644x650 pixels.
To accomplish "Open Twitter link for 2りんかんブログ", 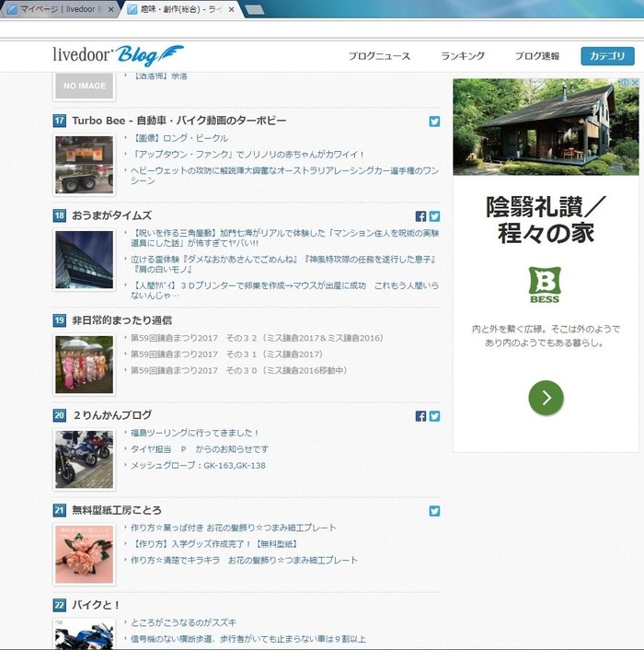I will click(434, 416).
